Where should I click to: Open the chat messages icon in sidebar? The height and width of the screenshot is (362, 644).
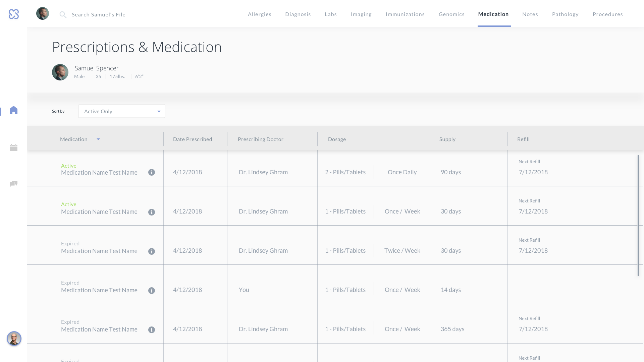coord(13,183)
